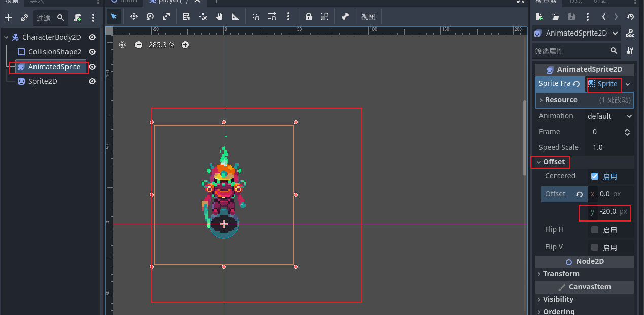
Task: Go to next edited object in history
Action: (x=616, y=17)
